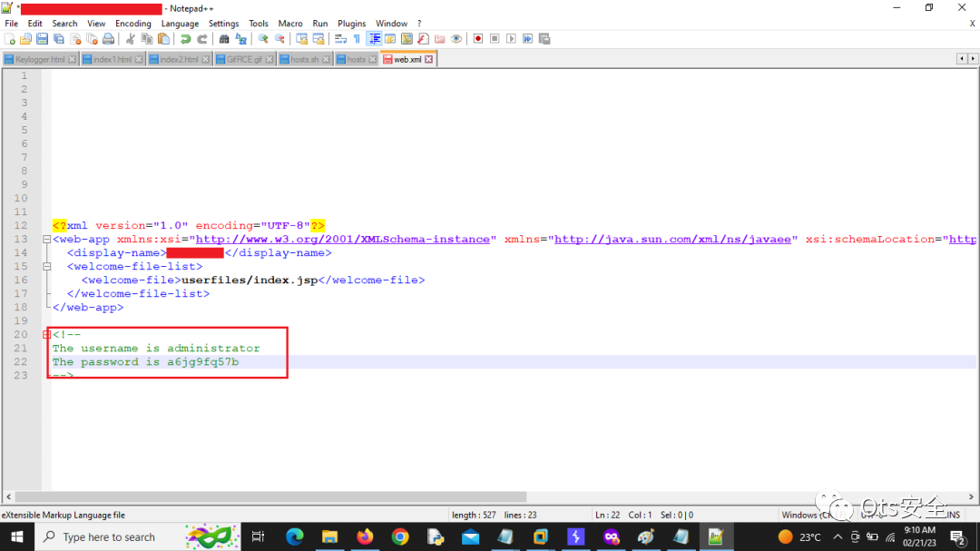Open the user defined language icon
The image size is (980, 551).
(390, 39)
